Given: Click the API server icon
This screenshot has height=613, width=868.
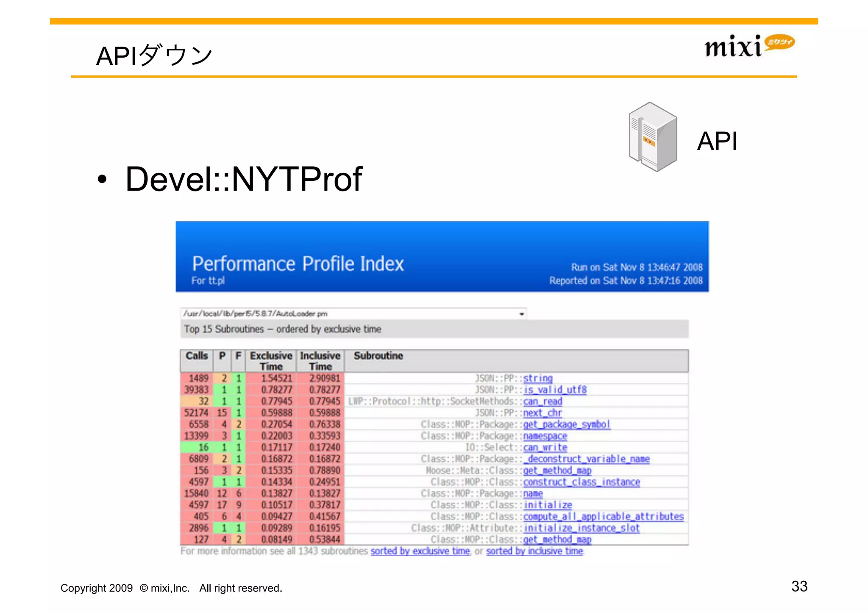Looking at the screenshot, I should tap(653, 137).
